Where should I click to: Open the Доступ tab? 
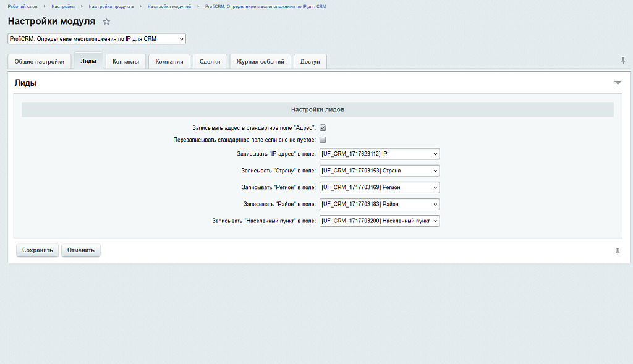click(310, 61)
